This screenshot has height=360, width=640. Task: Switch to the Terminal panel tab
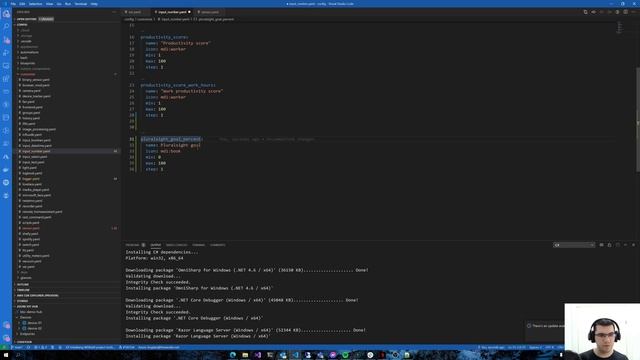[198, 245]
